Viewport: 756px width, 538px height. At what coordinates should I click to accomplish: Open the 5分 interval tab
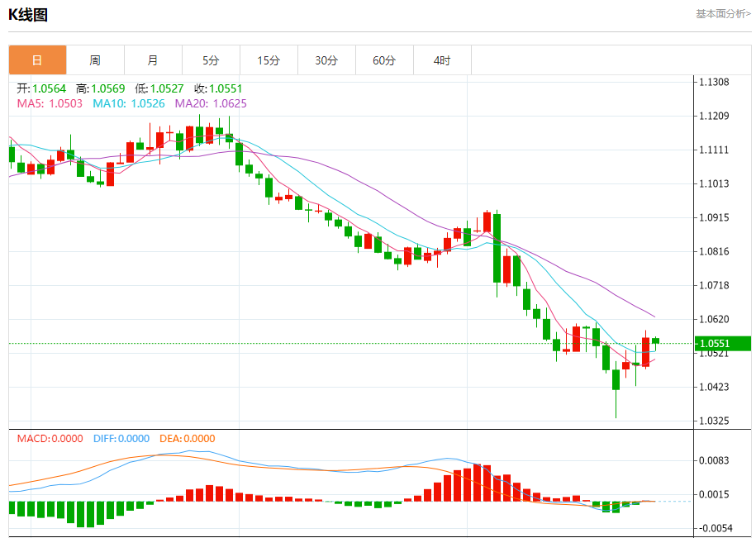[x=211, y=60]
